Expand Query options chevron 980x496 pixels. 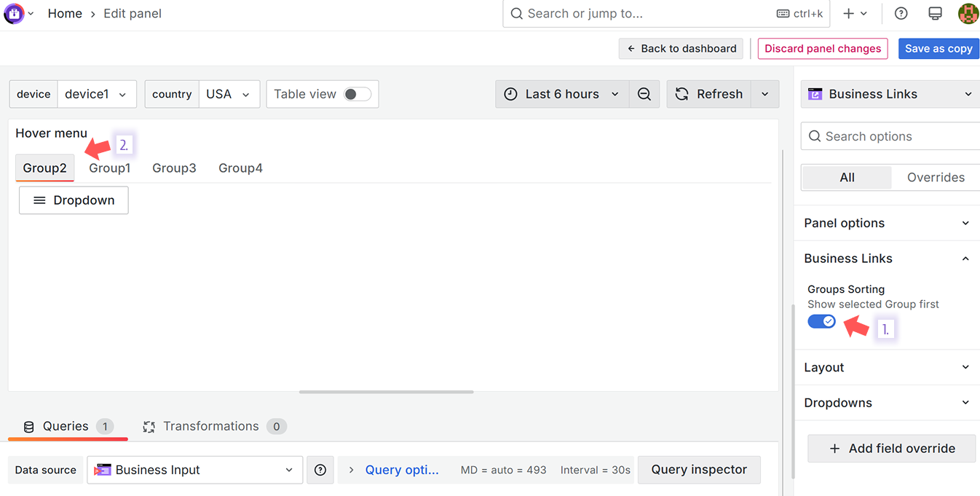click(351, 470)
